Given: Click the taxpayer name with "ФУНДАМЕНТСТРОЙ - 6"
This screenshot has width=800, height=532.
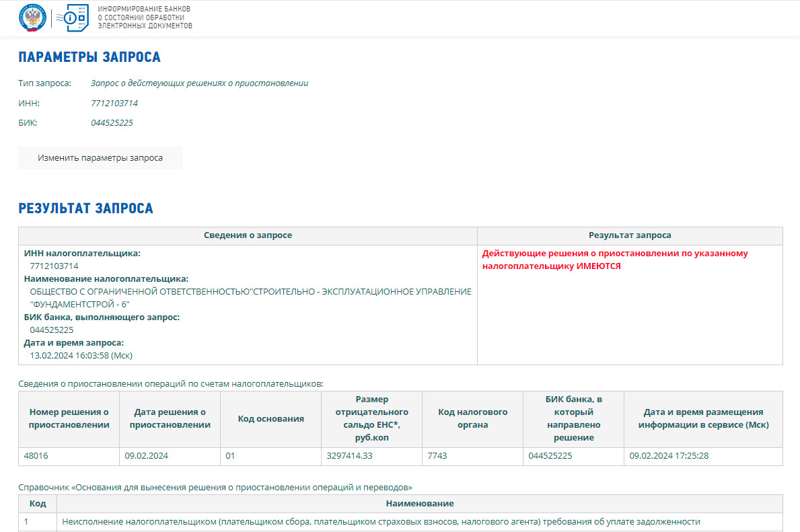Looking at the screenshot, I should 250,298.
